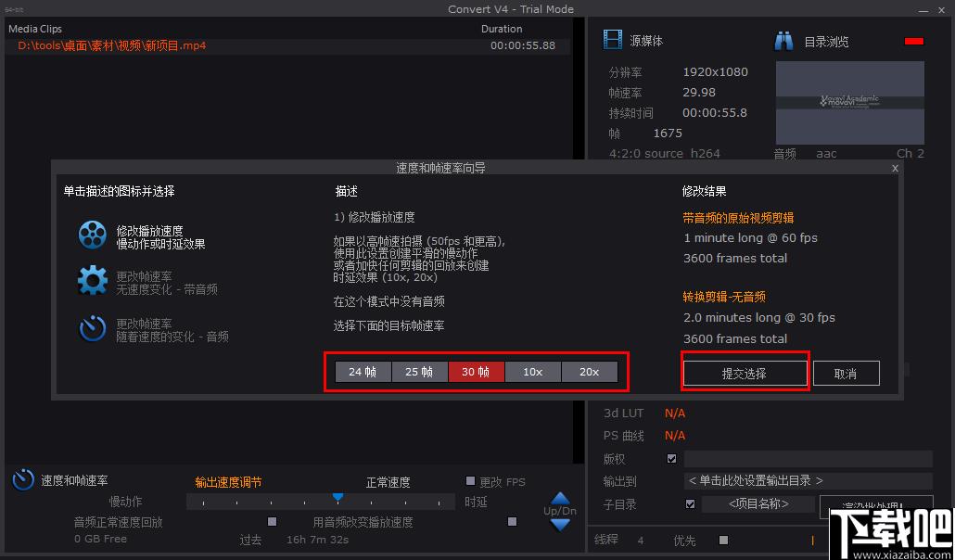Select the modify playback speed film reel icon
Screen dimensions: 955x560
click(x=93, y=235)
